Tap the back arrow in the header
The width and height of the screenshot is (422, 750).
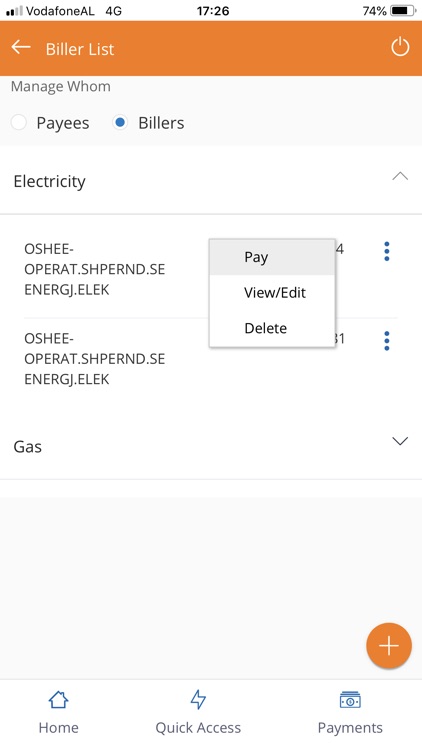(x=21, y=47)
